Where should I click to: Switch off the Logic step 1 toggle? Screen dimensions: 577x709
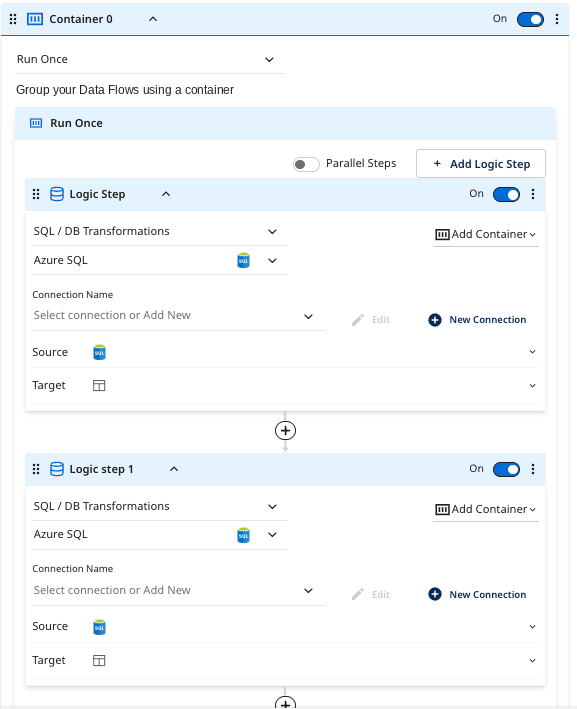[506, 469]
